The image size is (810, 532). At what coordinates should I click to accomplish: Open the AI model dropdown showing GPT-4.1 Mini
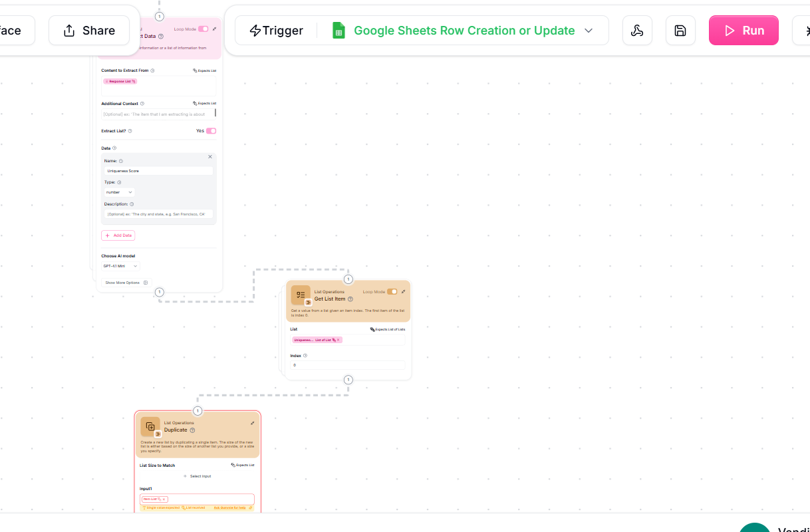pos(120,266)
